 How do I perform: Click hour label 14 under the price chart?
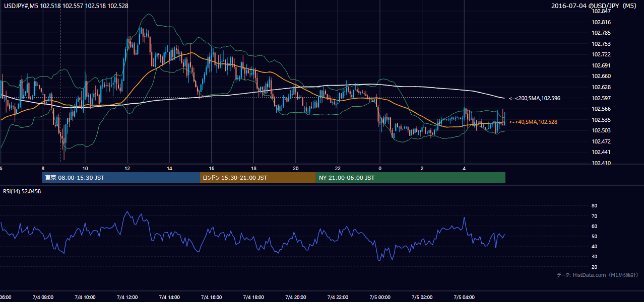pyautogui.click(x=169, y=168)
